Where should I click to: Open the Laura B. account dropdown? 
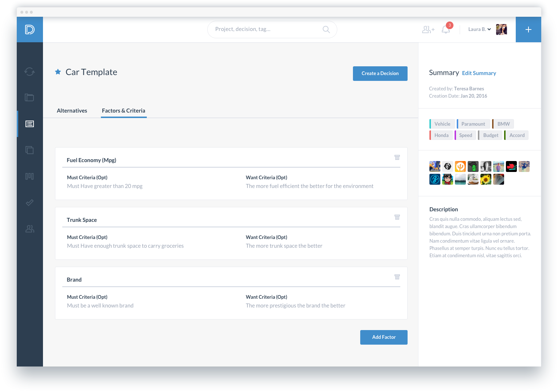(479, 30)
